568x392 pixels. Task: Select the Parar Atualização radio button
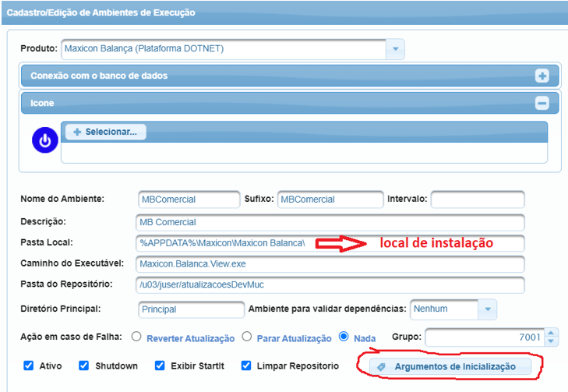[x=247, y=337]
